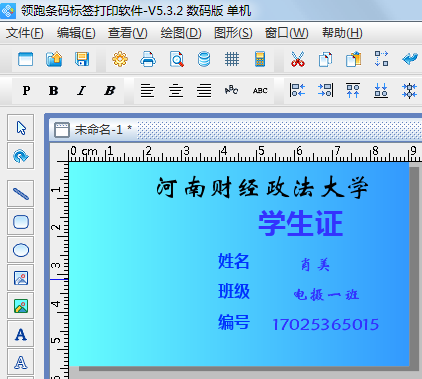Click the save floppy disk icon
Image resolution: width=422 pixels, height=379 pixels.
pyautogui.click(x=82, y=59)
